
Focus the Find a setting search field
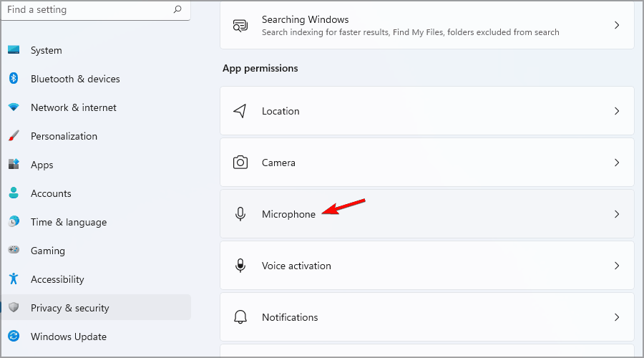(x=86, y=10)
